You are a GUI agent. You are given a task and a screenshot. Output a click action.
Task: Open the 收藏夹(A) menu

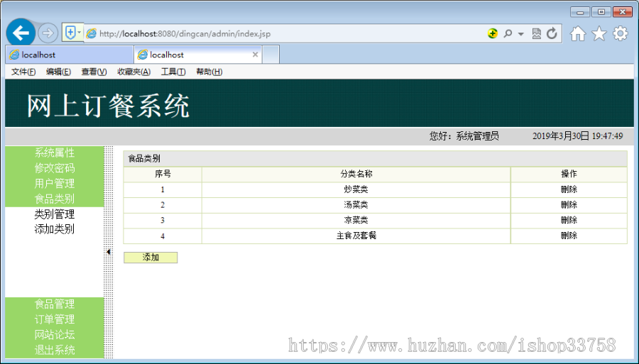click(133, 72)
